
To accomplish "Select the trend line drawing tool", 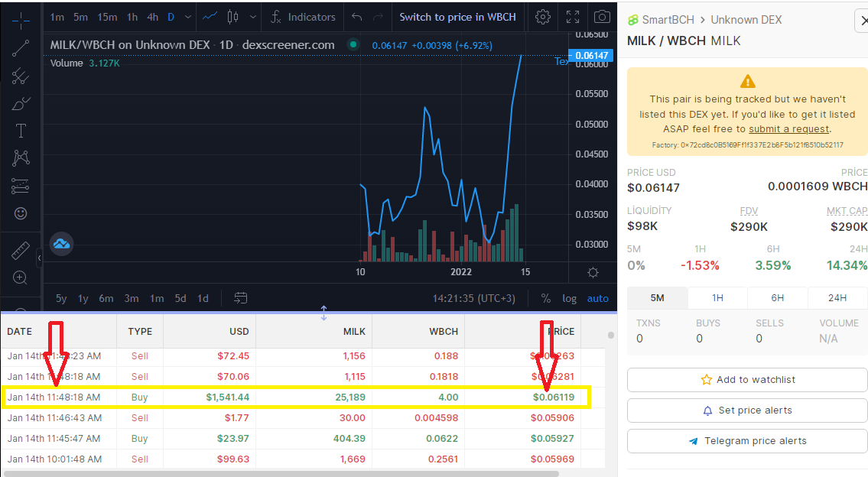I will tap(21, 49).
